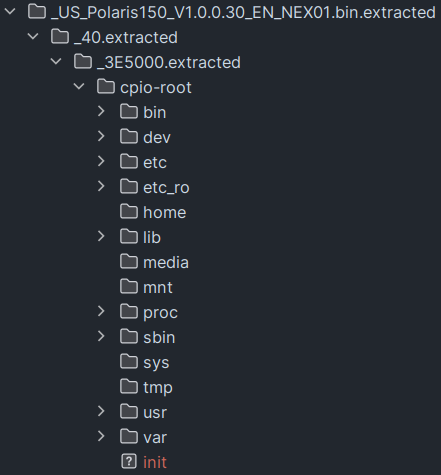Expand the usr folder chevron

[x=101, y=411]
